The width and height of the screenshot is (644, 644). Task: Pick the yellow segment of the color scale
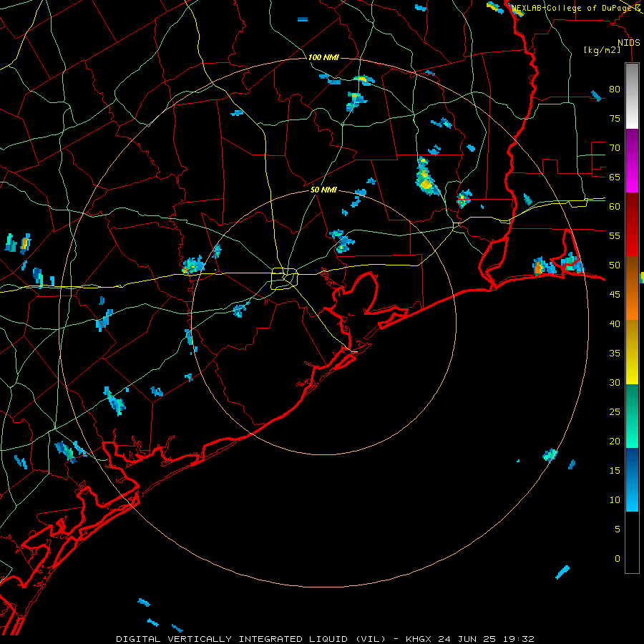click(632, 352)
